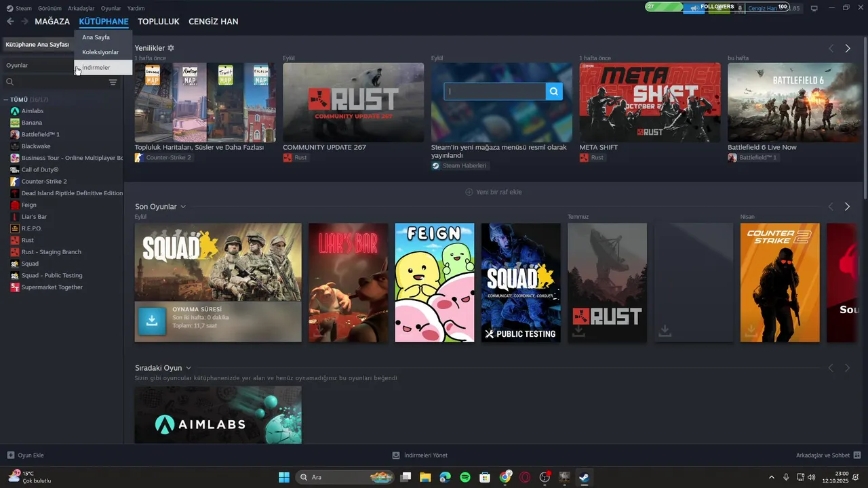Open the Squad Public Testing cover
This screenshot has width=868, height=488.
pyautogui.click(x=521, y=283)
